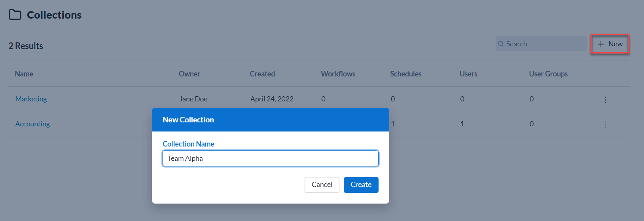Open the Marketing collection link
The image size is (644, 221).
pyautogui.click(x=31, y=99)
